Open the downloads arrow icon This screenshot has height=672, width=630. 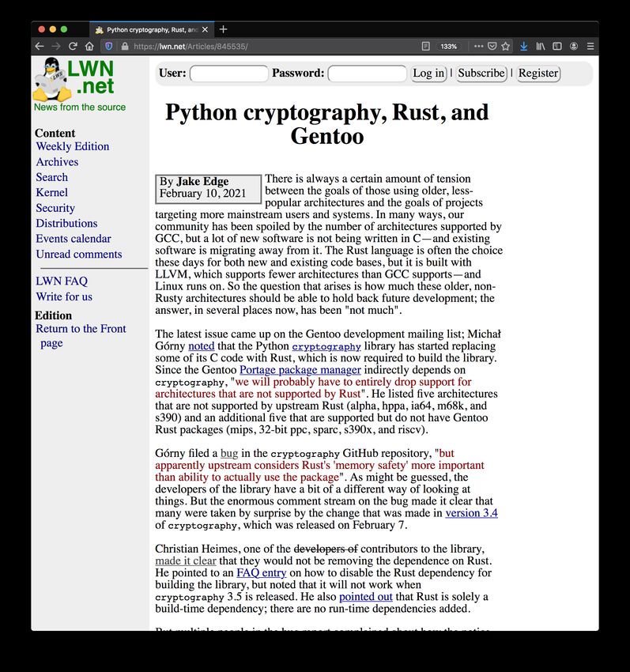(524, 47)
